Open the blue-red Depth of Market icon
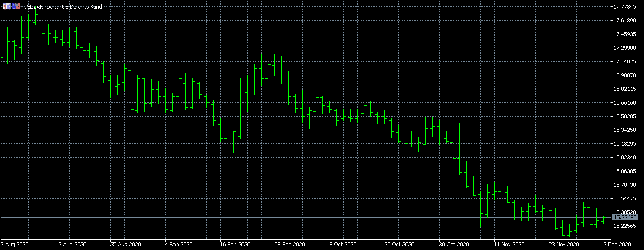 (16, 6)
